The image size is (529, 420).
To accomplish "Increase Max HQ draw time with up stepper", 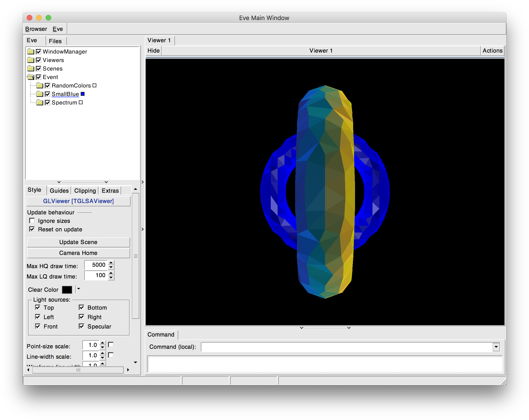I will click(111, 263).
